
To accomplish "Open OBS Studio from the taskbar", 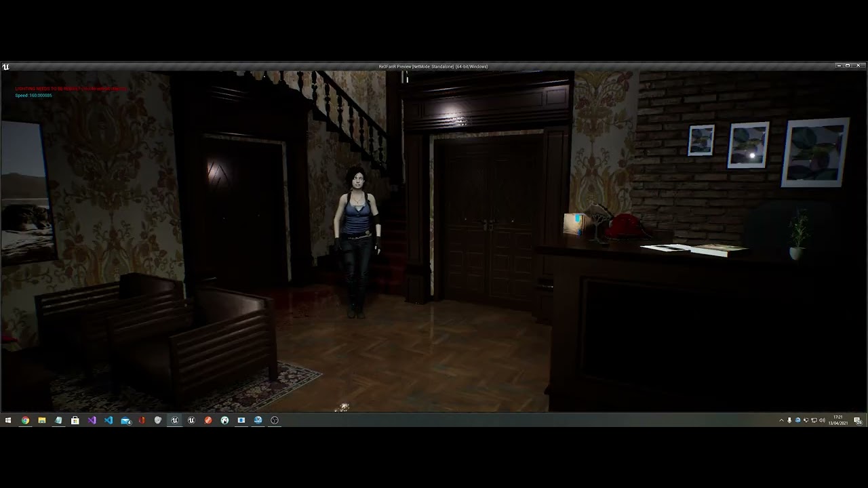I will pyautogui.click(x=275, y=420).
